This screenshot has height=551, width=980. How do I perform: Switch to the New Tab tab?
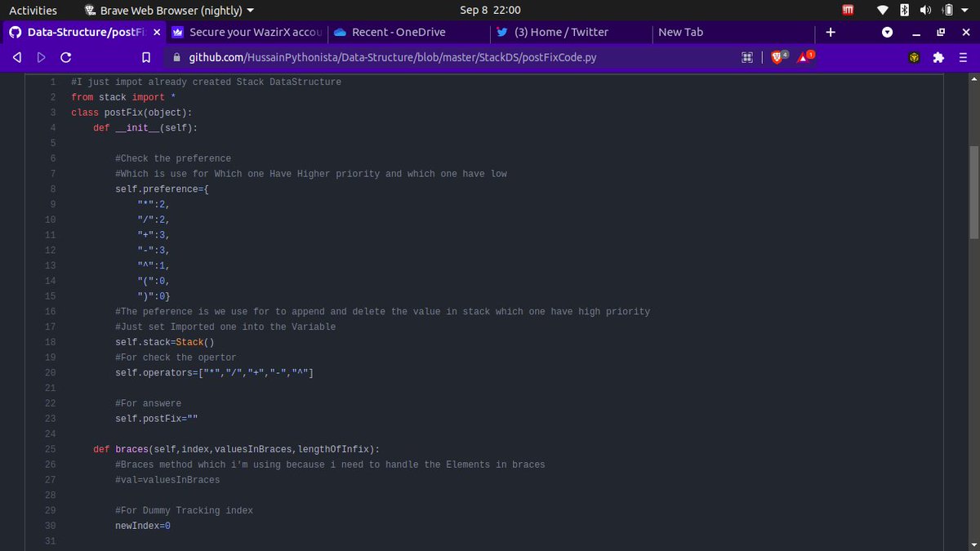tap(732, 33)
